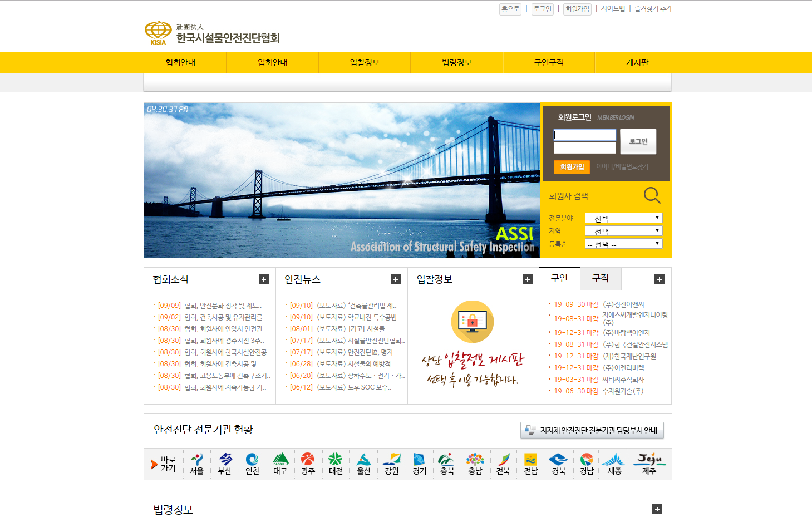This screenshot has height=522, width=812.
Task: Click the 바로가기 arrow label
Action: pos(164,464)
